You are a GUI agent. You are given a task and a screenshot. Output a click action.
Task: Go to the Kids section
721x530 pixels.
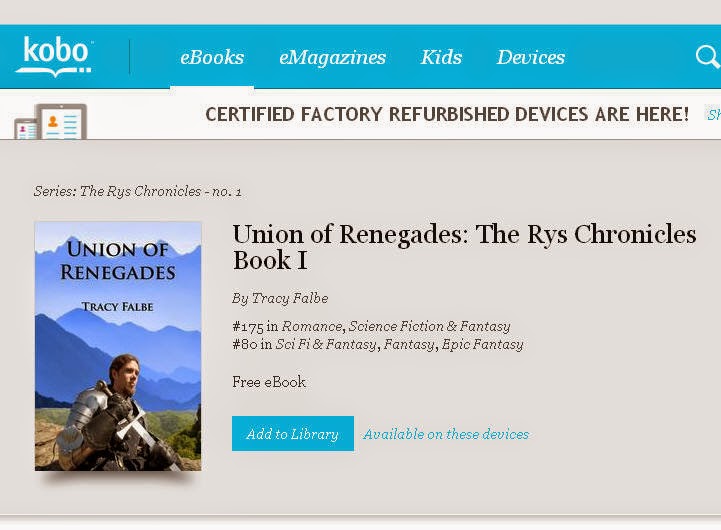[441, 57]
